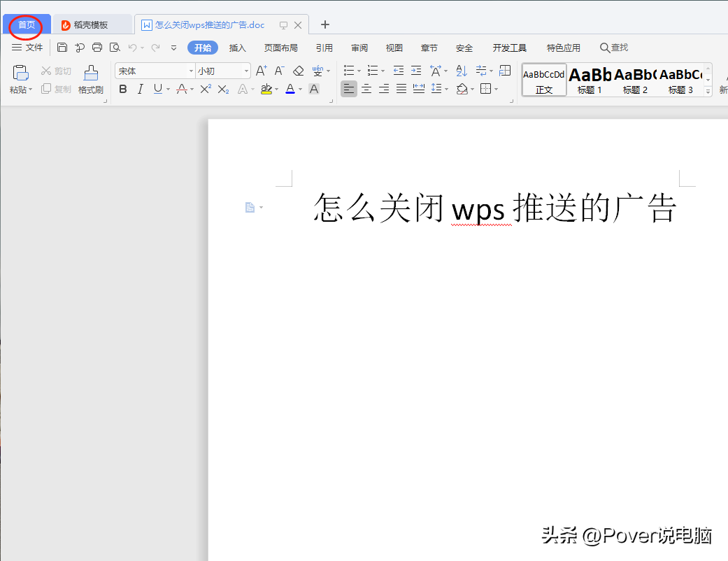The width and height of the screenshot is (728, 561).
Task: Click the Paste clipboard icon
Action: [20, 73]
